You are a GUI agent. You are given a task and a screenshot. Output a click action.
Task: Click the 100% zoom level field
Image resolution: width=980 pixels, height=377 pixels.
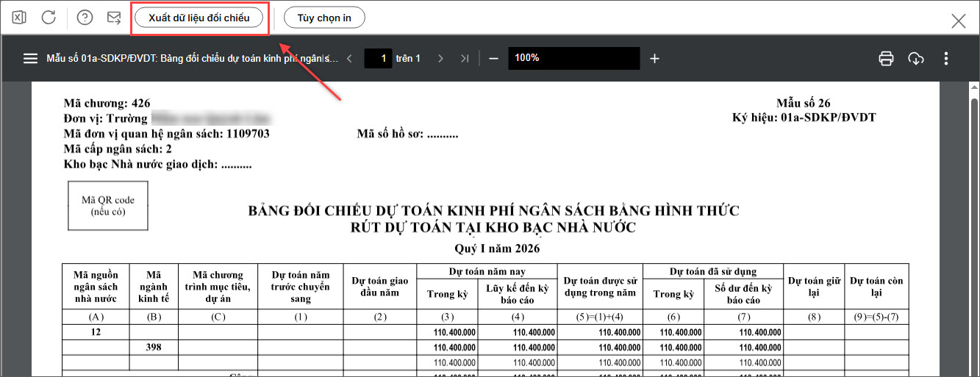573,59
